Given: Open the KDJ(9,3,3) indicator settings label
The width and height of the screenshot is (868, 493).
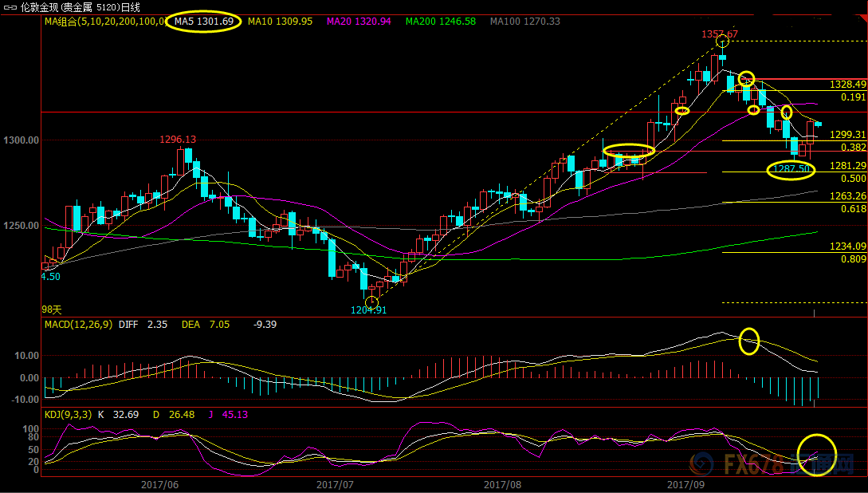Looking at the screenshot, I should coord(68,414).
